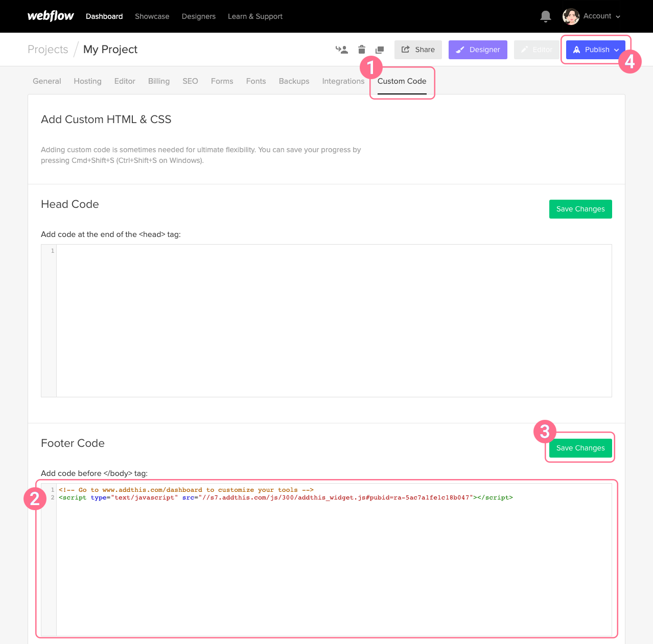This screenshot has height=644, width=653.
Task: Click the delete project trash icon
Action: coord(362,50)
